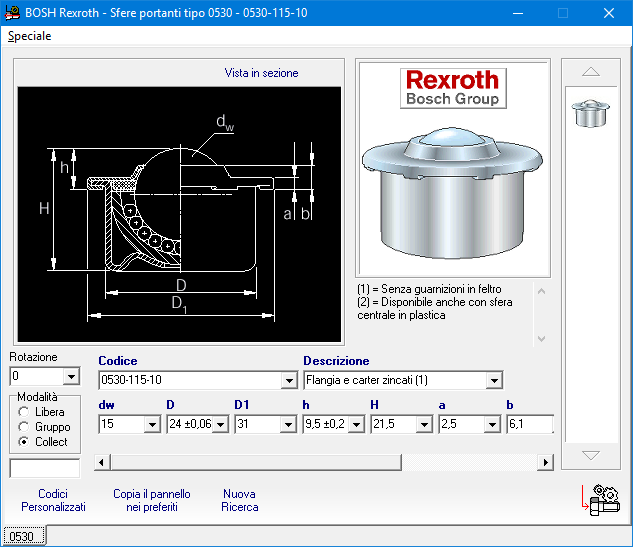Click the gears and bolt insert icon
This screenshot has height=547, width=633.
pos(600,500)
